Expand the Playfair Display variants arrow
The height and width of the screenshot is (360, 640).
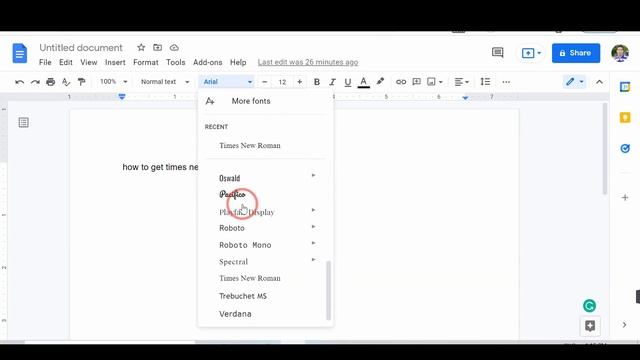coord(313,210)
